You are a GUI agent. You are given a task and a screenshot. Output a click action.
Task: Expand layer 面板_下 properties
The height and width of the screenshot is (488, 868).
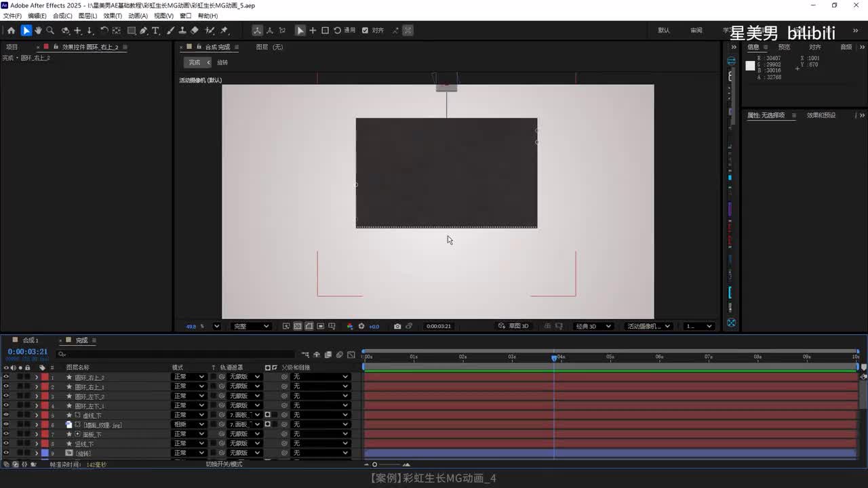[x=37, y=434]
